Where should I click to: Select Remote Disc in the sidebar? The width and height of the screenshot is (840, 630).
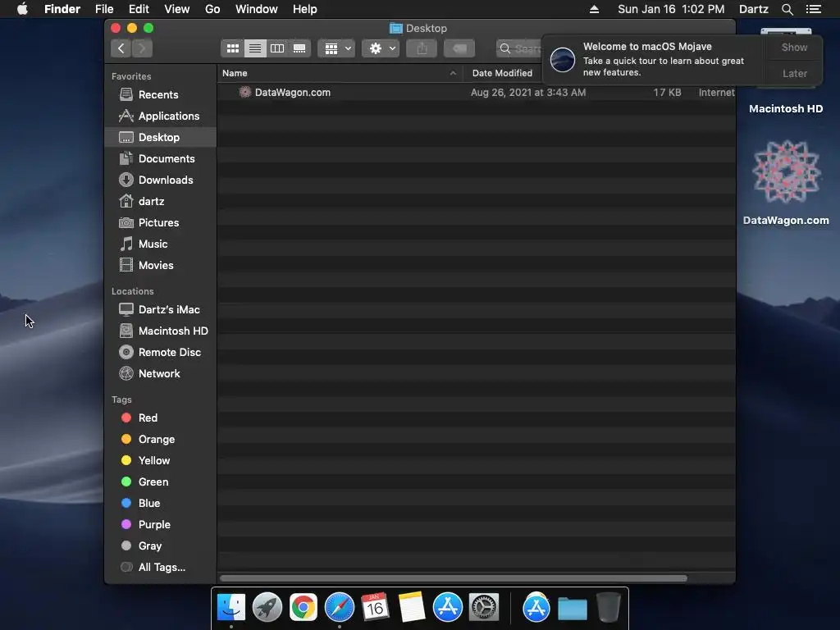coord(160,353)
